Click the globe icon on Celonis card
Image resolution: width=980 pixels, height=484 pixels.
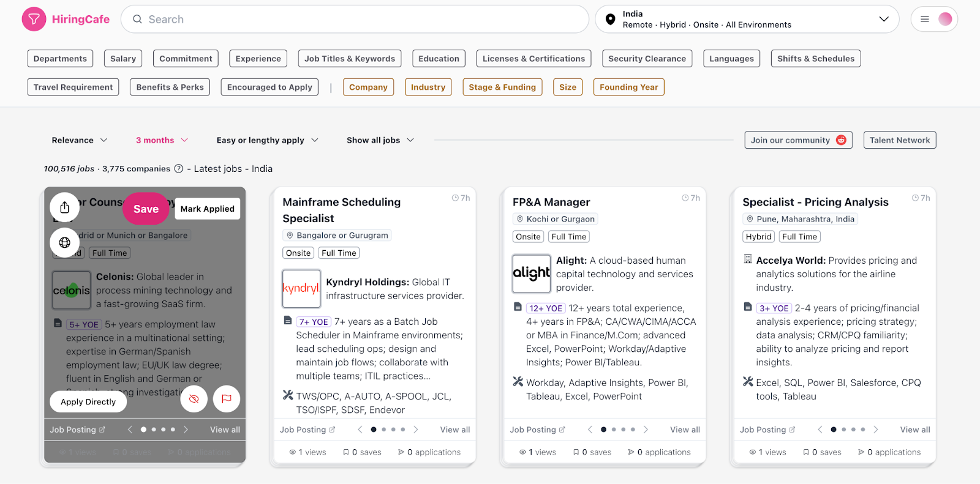pos(64,242)
